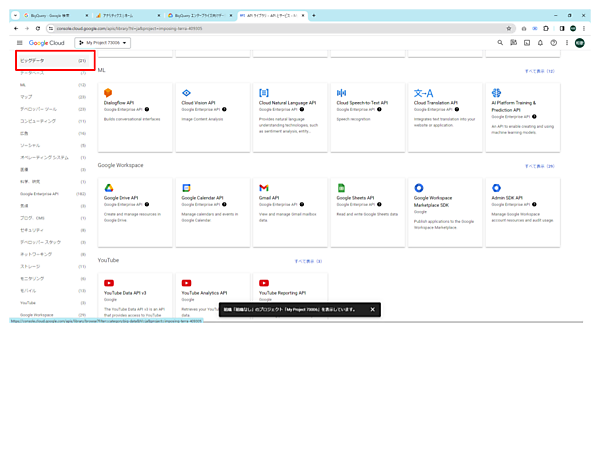Select the オペレーティング システム category
Screen dimensions: 600x450
[x=53, y=158]
